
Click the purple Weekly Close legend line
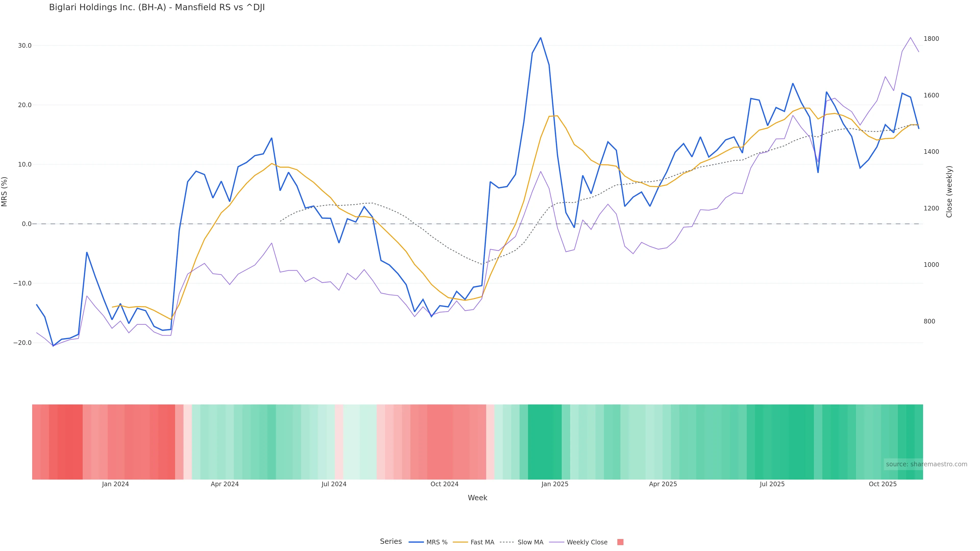coord(557,542)
